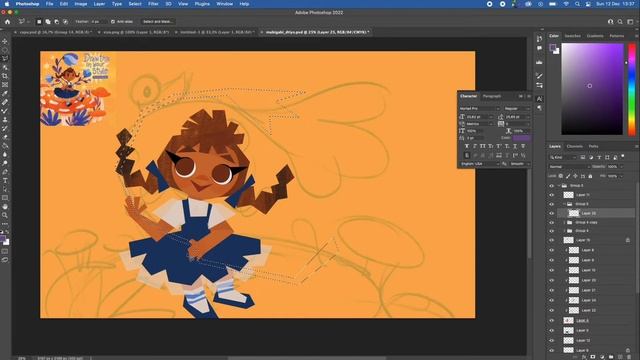The height and width of the screenshot is (360, 640).
Task: Open the History panel icon in dock
Action: point(539,38)
